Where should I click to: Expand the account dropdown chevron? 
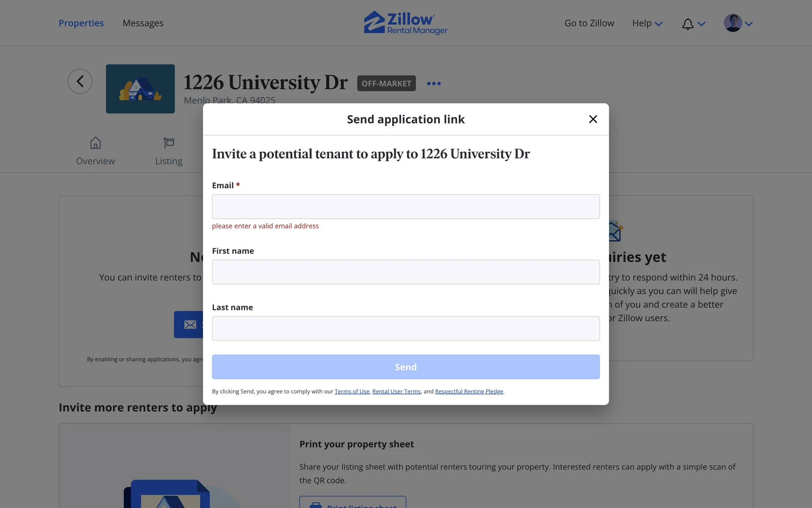tap(749, 24)
